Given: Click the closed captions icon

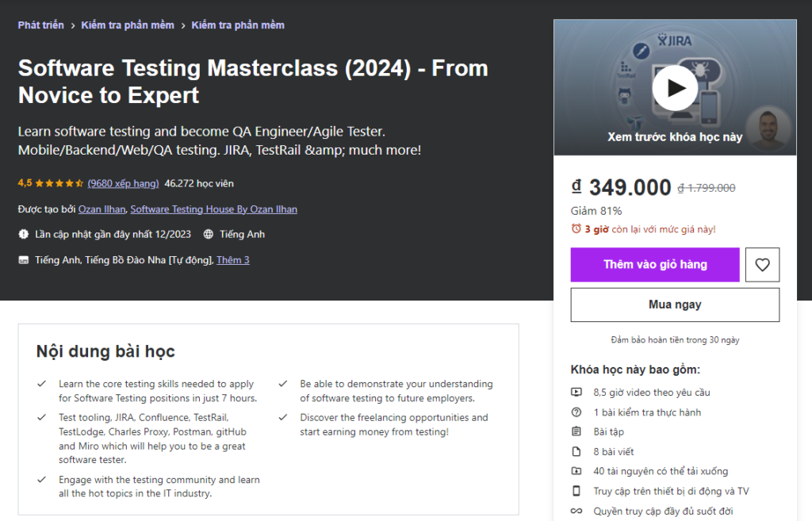Looking at the screenshot, I should [x=23, y=260].
